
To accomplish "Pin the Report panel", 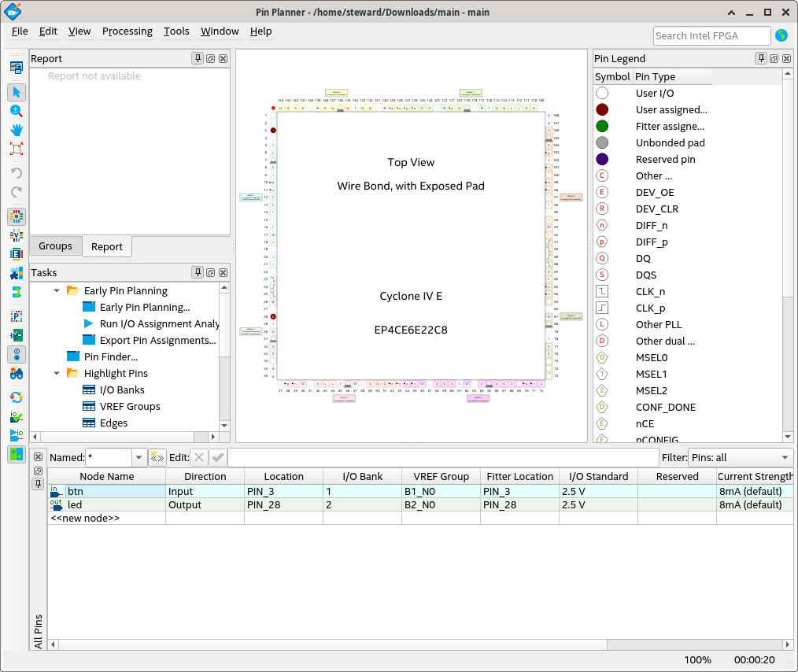I will pos(198,58).
